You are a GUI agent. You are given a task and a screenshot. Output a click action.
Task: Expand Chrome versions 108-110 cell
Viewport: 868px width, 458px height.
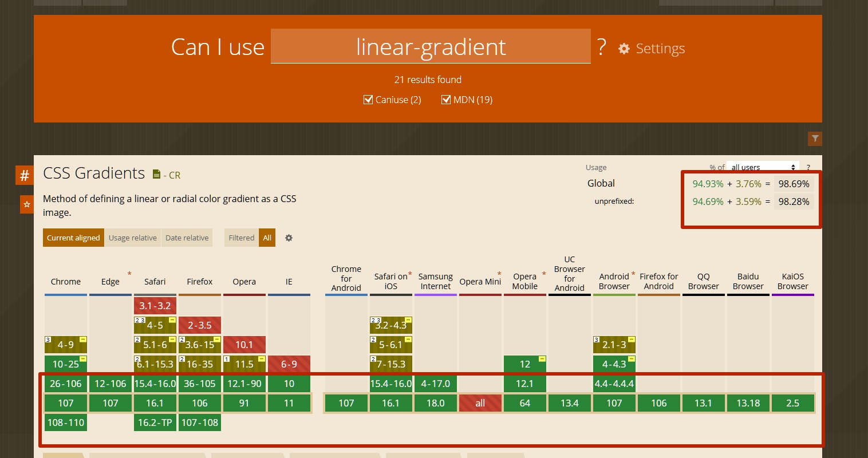66,423
